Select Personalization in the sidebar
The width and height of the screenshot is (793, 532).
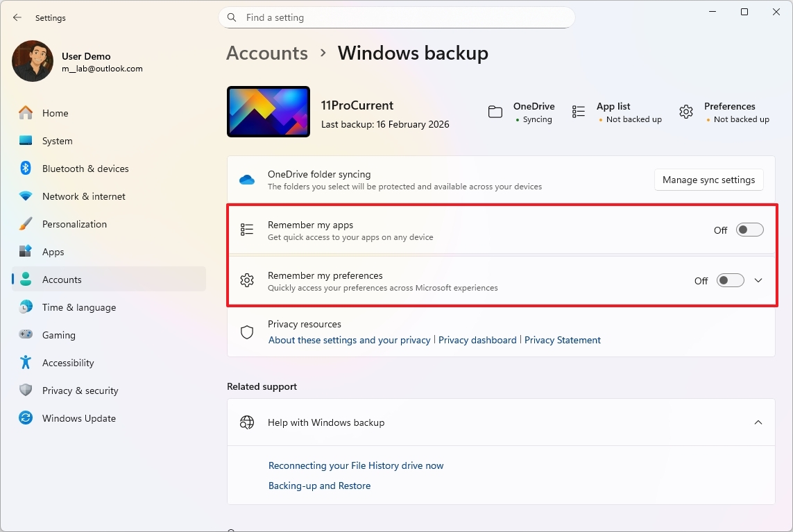[x=74, y=223]
